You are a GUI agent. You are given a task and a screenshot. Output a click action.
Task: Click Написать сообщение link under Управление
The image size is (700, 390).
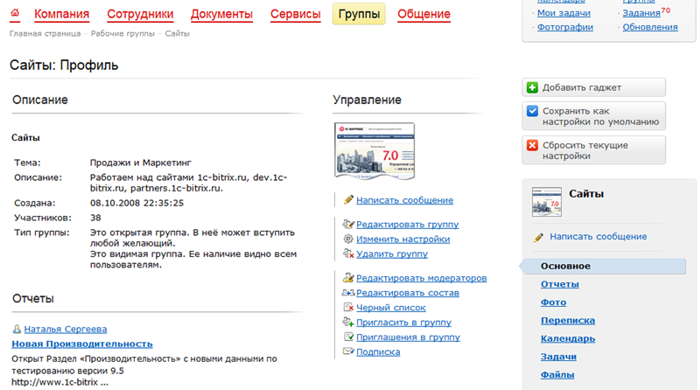404,200
